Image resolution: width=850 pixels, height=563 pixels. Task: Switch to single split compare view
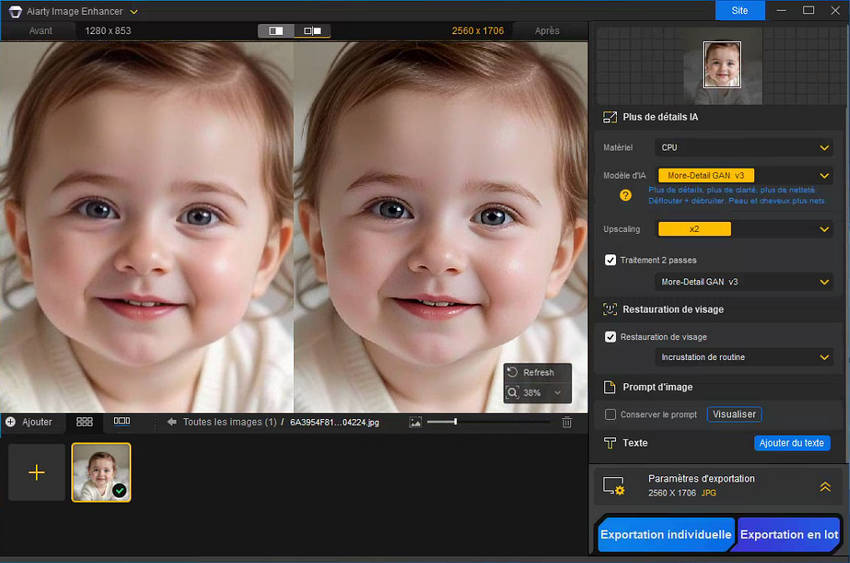click(x=276, y=31)
